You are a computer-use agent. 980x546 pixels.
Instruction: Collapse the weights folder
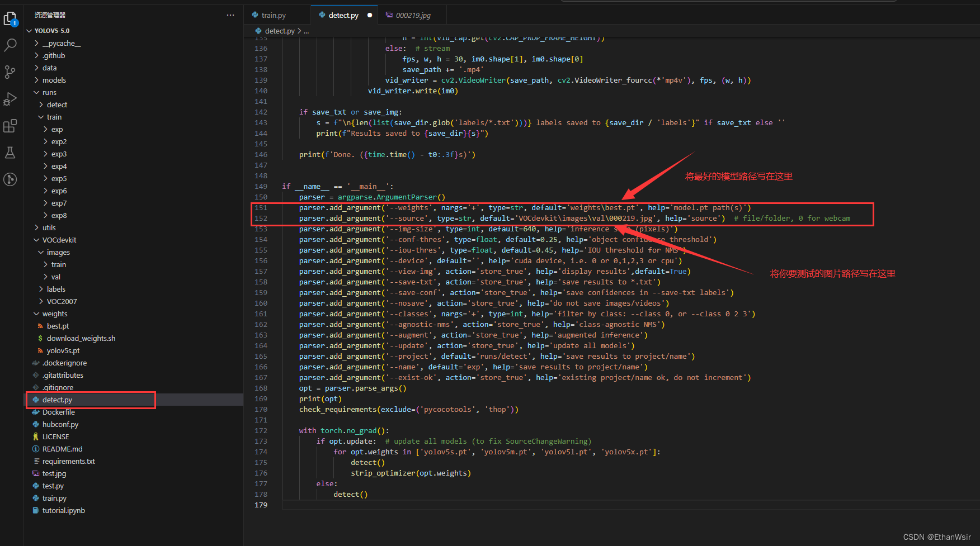36,314
